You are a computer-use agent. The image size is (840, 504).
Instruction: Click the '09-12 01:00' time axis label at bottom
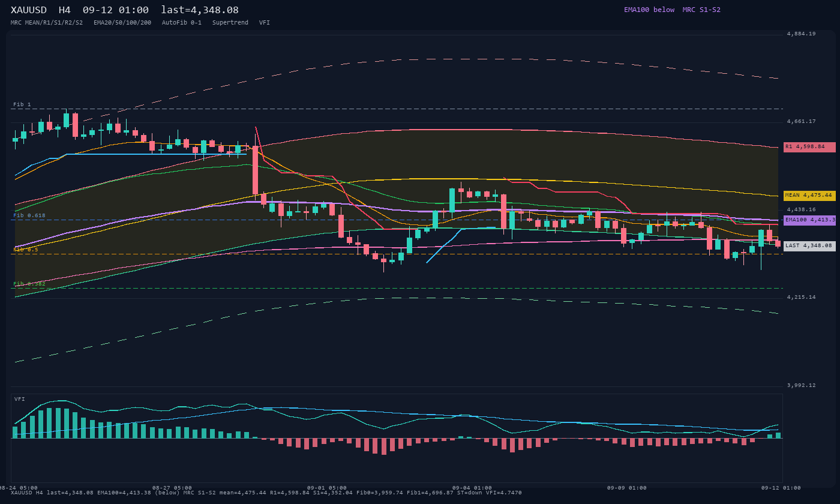[781, 488]
